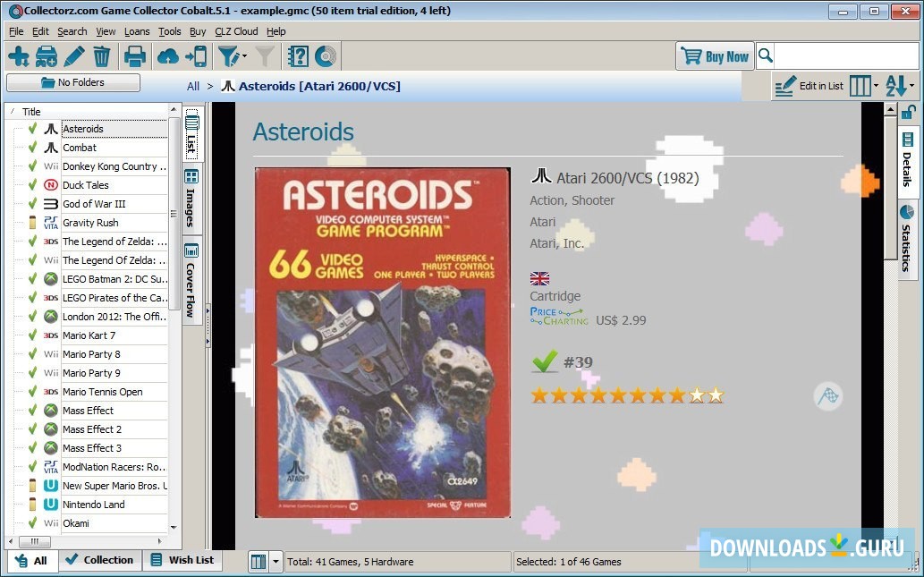
Task: Click the Buy Now button
Action: pyautogui.click(x=715, y=56)
